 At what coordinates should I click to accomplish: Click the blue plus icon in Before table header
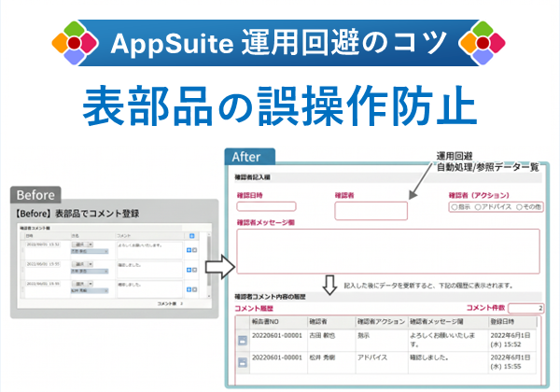[191, 235]
